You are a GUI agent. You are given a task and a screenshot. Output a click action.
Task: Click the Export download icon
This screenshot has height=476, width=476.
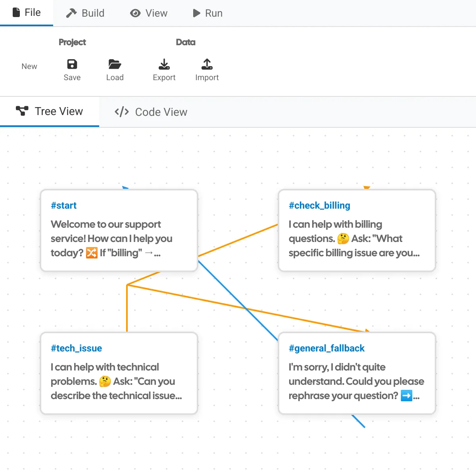pos(164,64)
